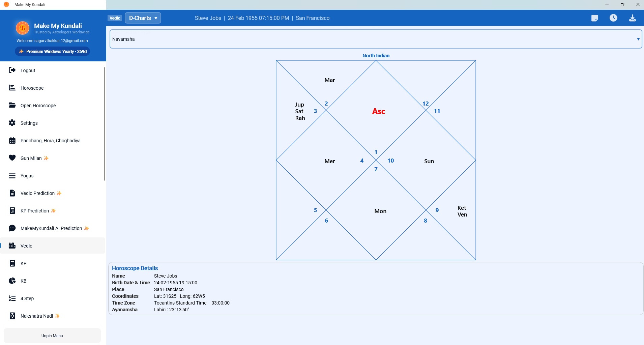Viewport: 644px width, 345px height.
Task: Open the notes icon in top bar
Action: coord(595,18)
